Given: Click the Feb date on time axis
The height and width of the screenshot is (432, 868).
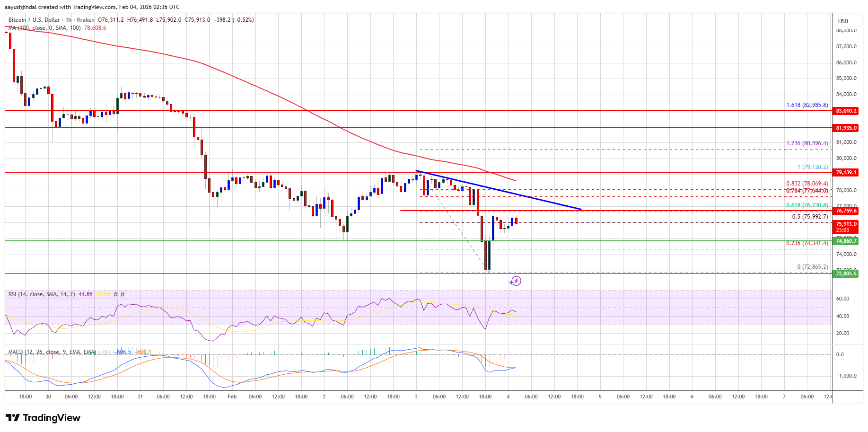Looking at the screenshot, I should 232,397.
